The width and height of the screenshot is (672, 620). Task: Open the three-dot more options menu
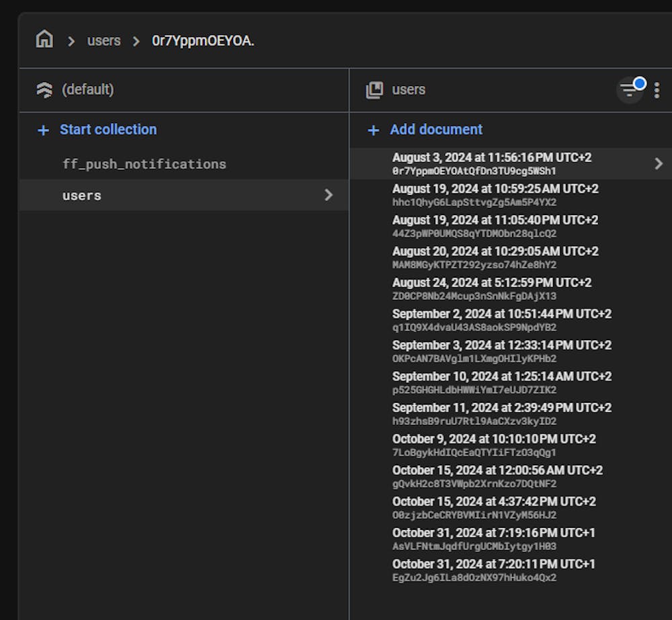(x=657, y=90)
